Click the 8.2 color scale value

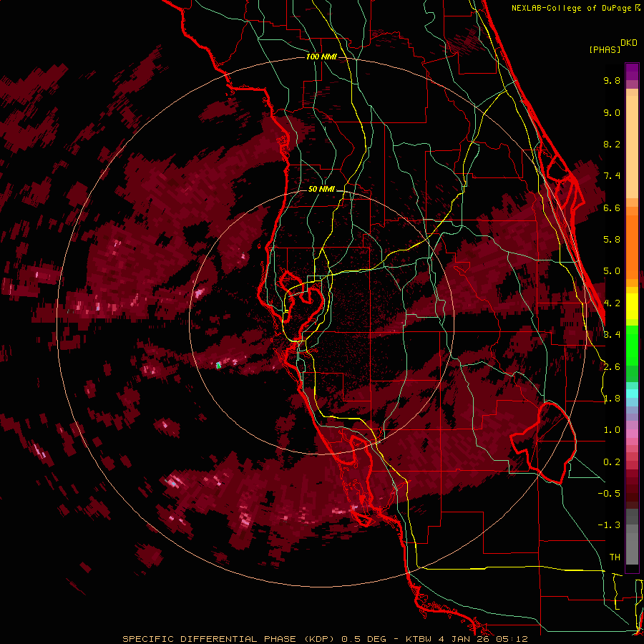click(612, 144)
